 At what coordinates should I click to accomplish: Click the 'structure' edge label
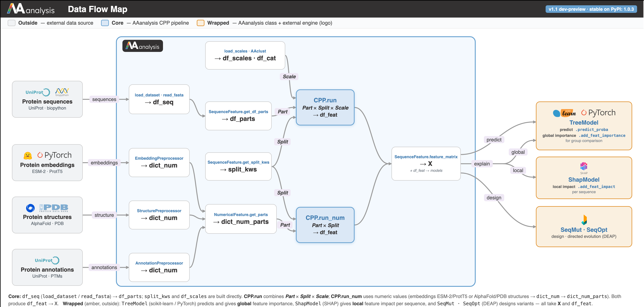pos(104,215)
